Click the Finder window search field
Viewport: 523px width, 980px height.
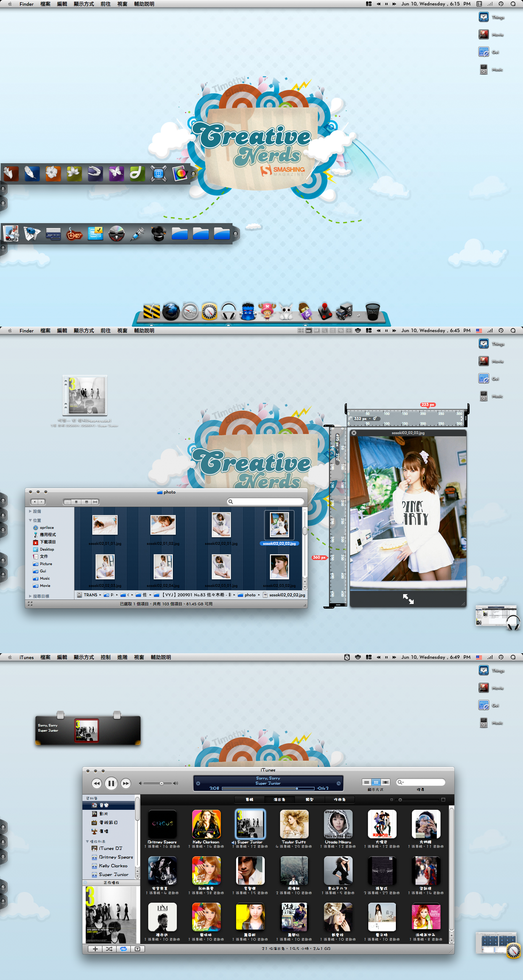[x=265, y=502]
